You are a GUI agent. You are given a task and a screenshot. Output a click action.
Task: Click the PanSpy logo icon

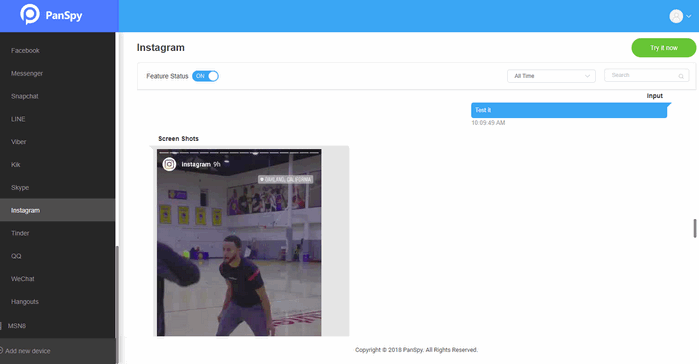[30, 14]
